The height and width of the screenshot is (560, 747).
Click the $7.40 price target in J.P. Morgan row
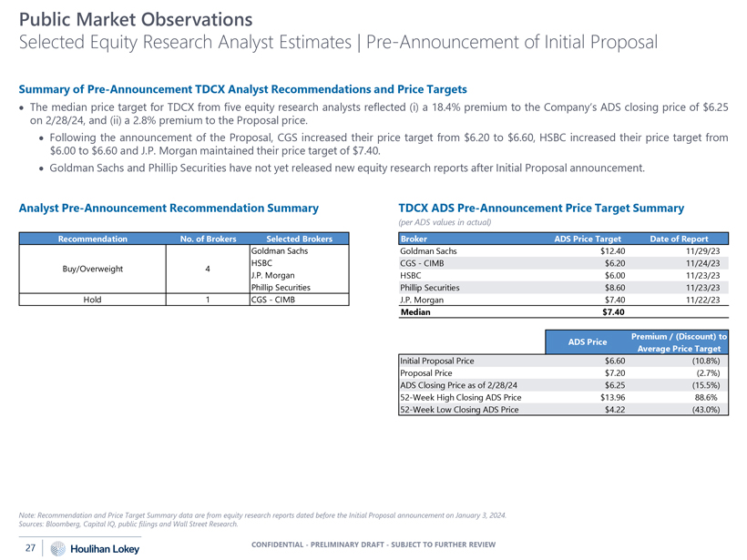(615, 300)
